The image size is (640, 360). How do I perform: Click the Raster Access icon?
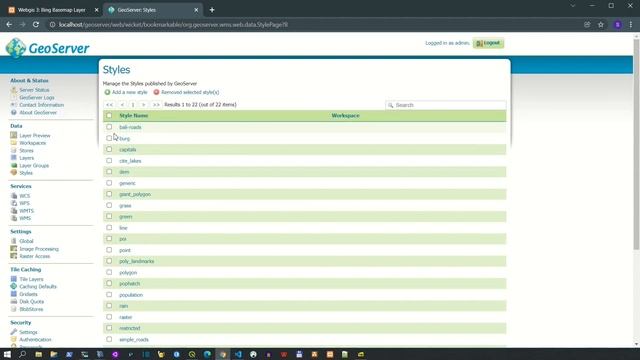[14, 256]
